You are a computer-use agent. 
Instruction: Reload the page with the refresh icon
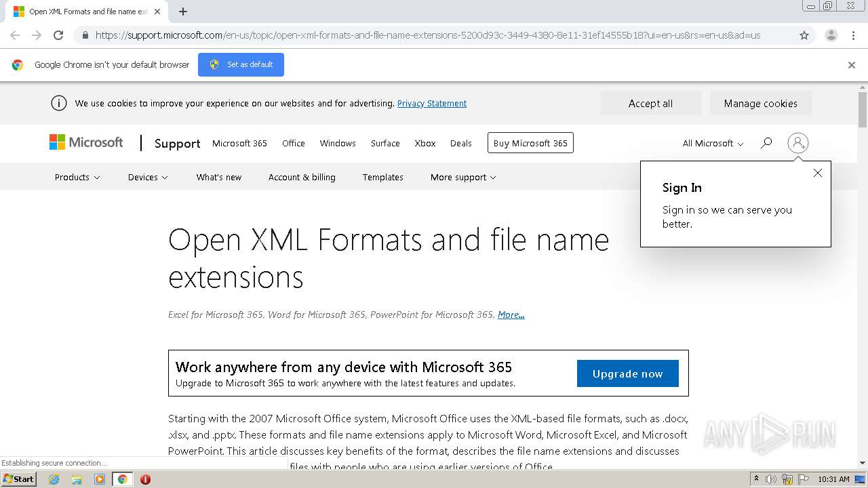point(58,35)
